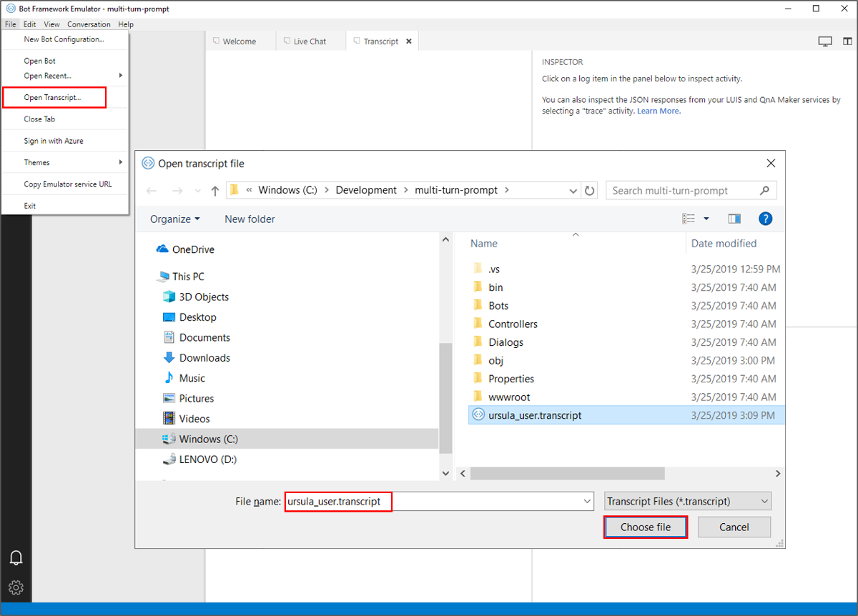This screenshot has height=616, width=858.
Task: Click the horizontal scrollbar in file list
Action: point(568,473)
